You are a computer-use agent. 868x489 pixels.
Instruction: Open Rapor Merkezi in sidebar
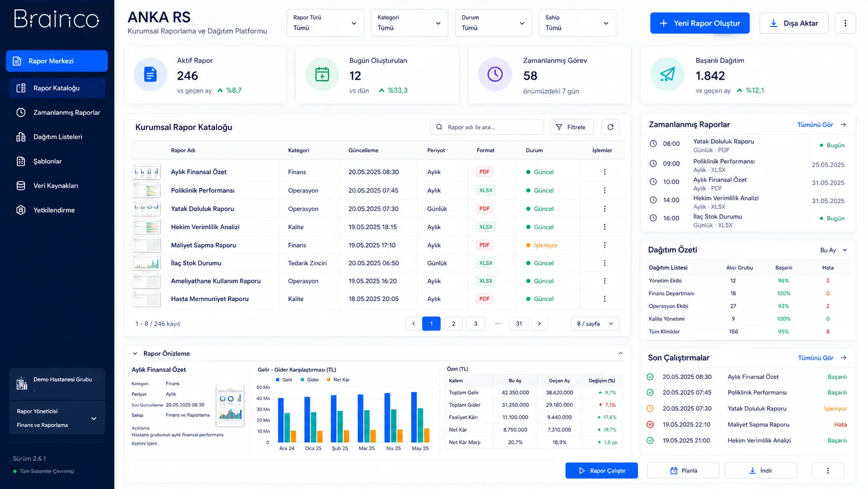click(x=57, y=61)
